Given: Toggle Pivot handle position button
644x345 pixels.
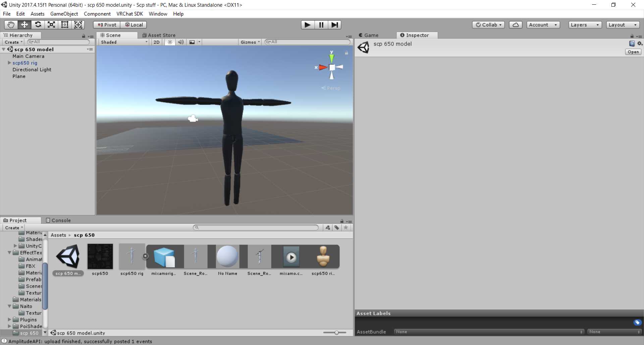Looking at the screenshot, I should [x=107, y=25].
